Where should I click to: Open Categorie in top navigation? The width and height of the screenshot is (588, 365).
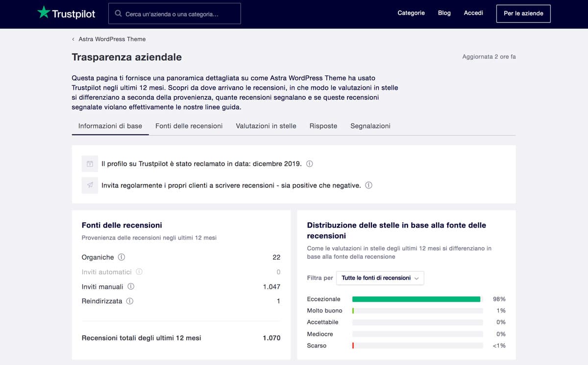pos(411,13)
